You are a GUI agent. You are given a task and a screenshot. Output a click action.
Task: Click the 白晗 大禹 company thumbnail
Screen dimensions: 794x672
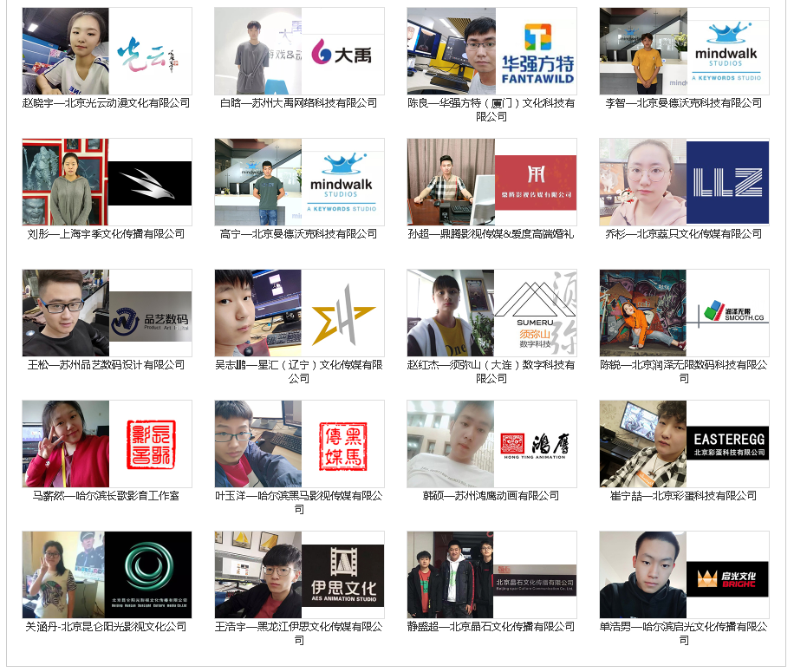[x=299, y=50]
